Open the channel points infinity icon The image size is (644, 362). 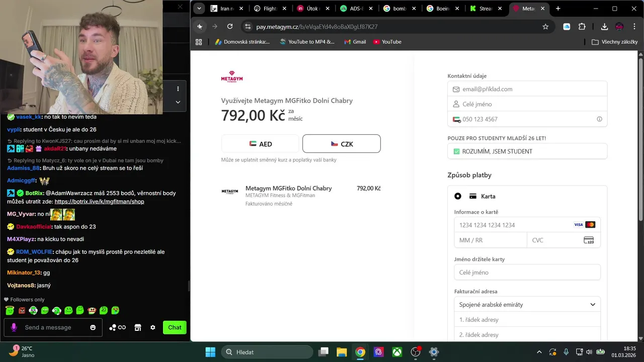point(117,327)
